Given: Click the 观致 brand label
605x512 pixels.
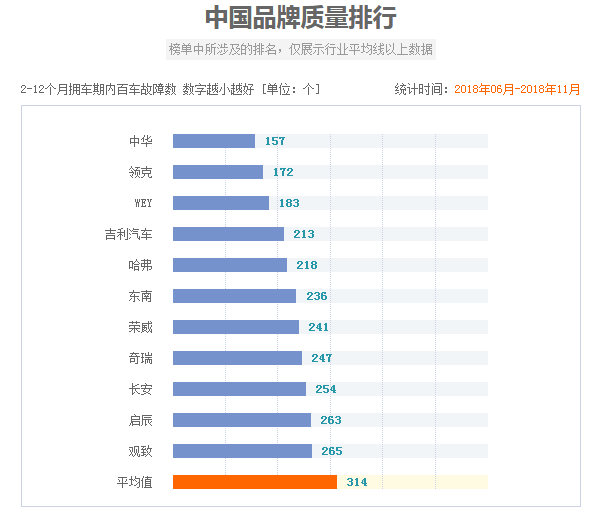Looking at the screenshot, I should pyautogui.click(x=140, y=451).
